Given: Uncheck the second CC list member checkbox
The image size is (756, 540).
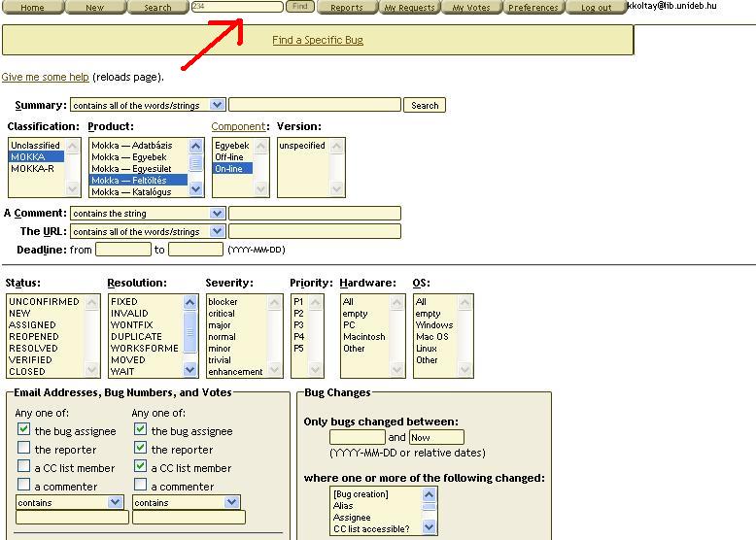Looking at the screenshot, I should pos(140,467).
